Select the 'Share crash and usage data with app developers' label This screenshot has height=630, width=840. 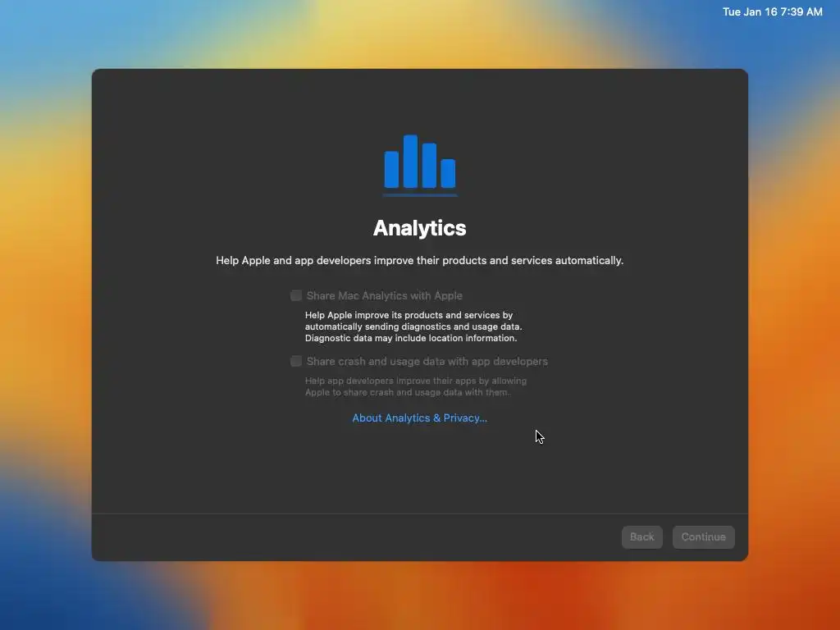[427, 362]
